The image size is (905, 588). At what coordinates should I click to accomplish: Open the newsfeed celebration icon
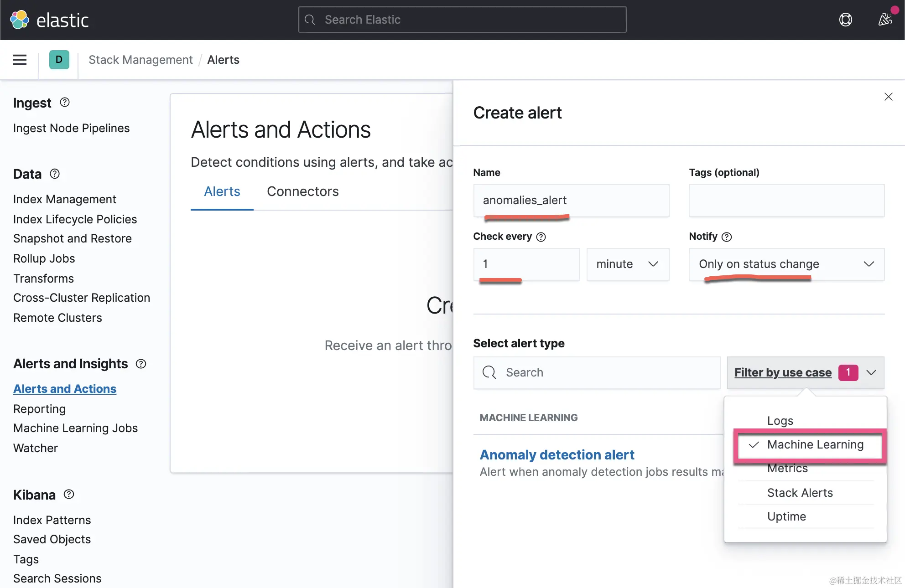click(885, 20)
